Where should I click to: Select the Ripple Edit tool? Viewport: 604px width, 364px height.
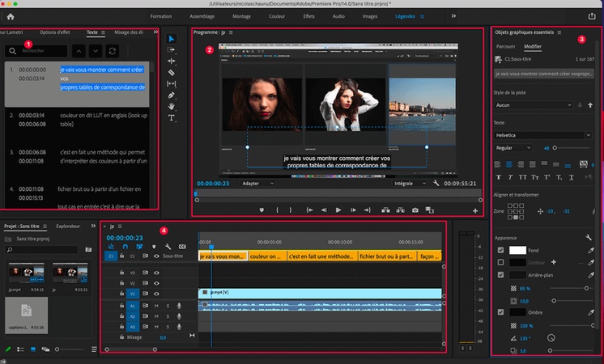coord(172,61)
